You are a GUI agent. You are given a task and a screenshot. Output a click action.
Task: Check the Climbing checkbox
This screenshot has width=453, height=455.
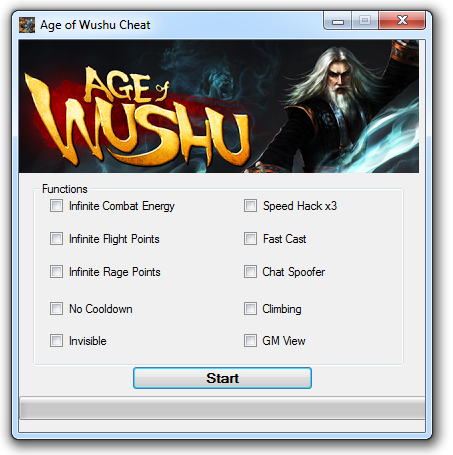[x=250, y=309]
